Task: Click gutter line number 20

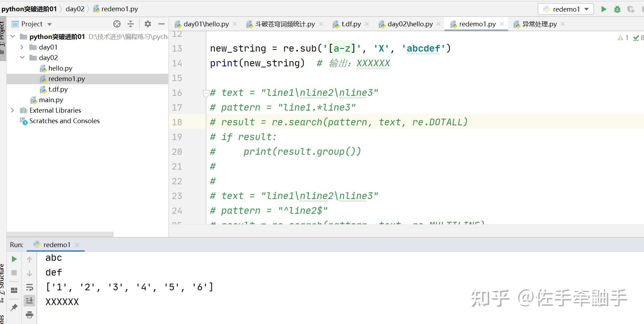Action: pos(177,152)
